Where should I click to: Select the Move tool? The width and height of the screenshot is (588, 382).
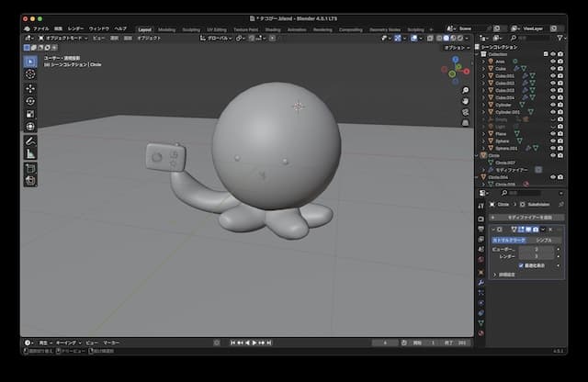[30, 88]
